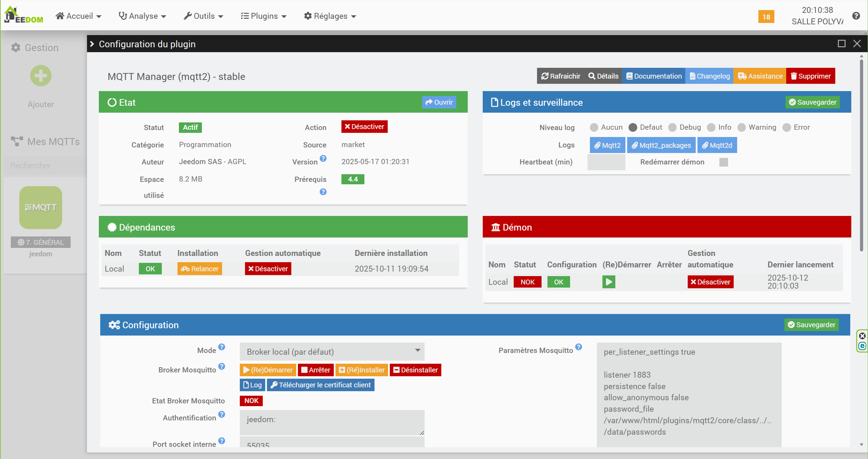868x459 pixels.
Task: Click the orange 18 notification badge
Action: click(766, 17)
